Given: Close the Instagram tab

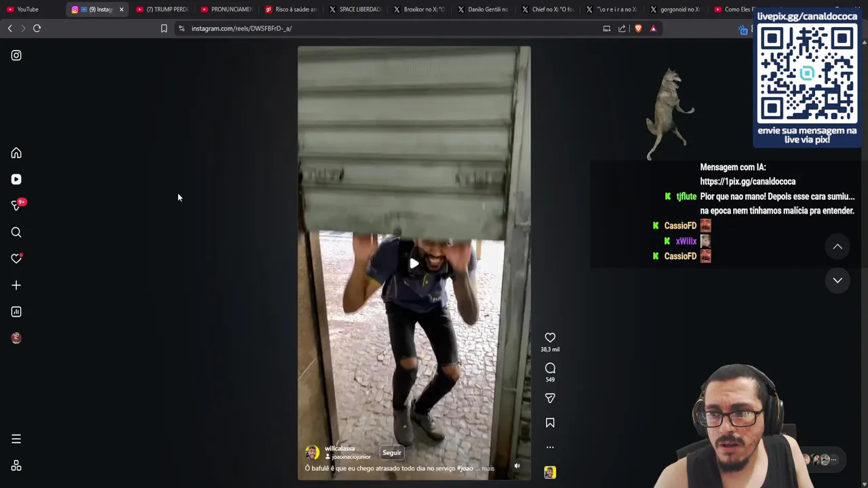Looking at the screenshot, I should coord(121,9).
